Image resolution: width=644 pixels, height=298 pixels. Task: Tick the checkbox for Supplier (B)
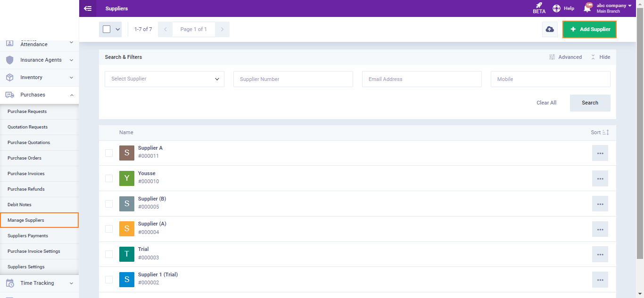(109, 204)
